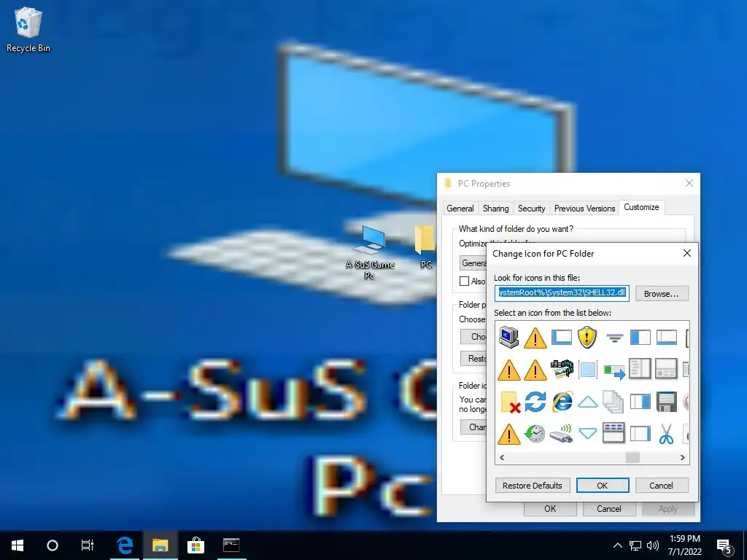The width and height of the screenshot is (747, 560).
Task: Click the icon list horizontal scrollbar thumb
Action: coord(632,457)
